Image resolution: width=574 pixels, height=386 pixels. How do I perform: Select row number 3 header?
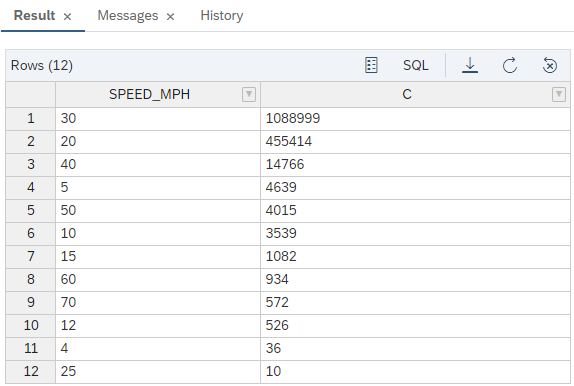pos(31,165)
